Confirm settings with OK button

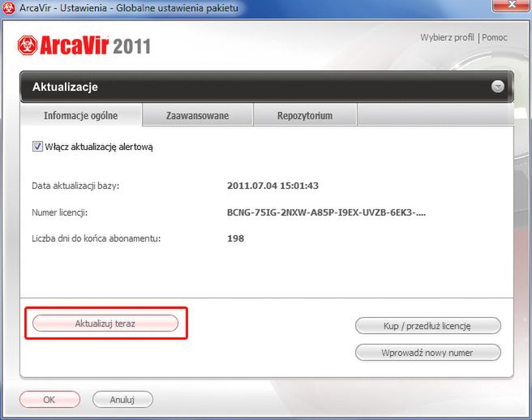click(x=49, y=400)
